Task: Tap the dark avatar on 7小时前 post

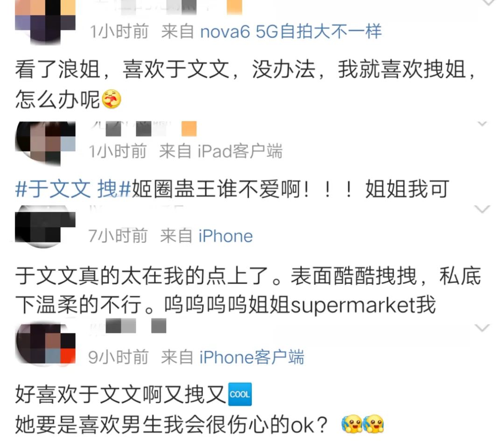Action: tap(45, 226)
